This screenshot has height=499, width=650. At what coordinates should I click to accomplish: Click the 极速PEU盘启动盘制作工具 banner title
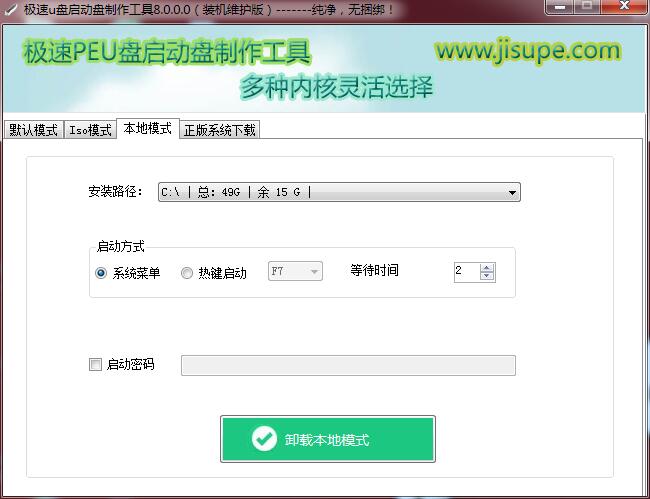[167, 52]
